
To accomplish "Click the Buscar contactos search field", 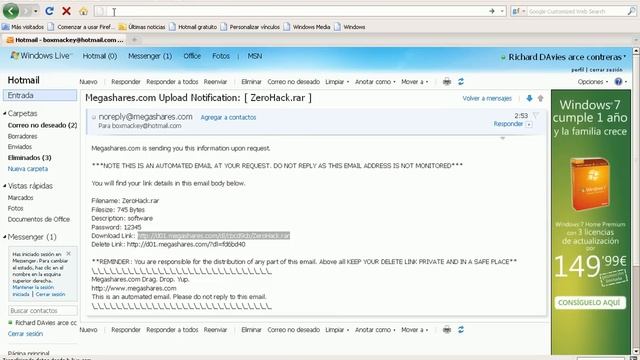I will (x=42, y=311).
